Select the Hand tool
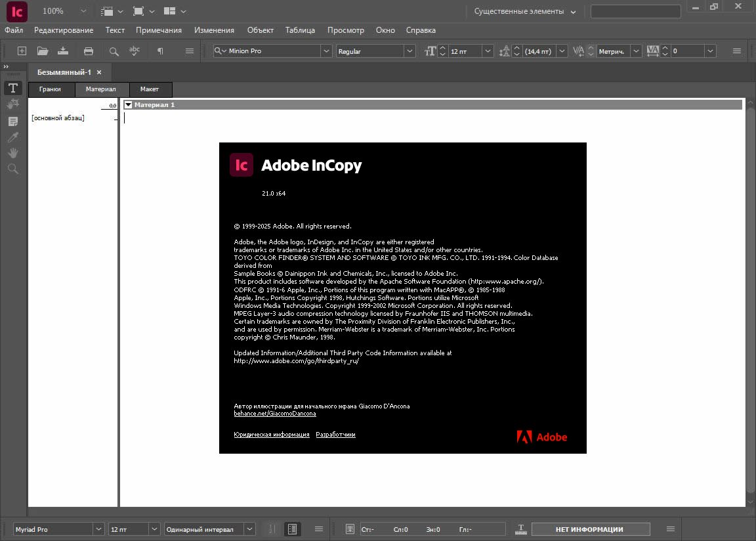The width and height of the screenshot is (756, 541). pyautogui.click(x=12, y=153)
